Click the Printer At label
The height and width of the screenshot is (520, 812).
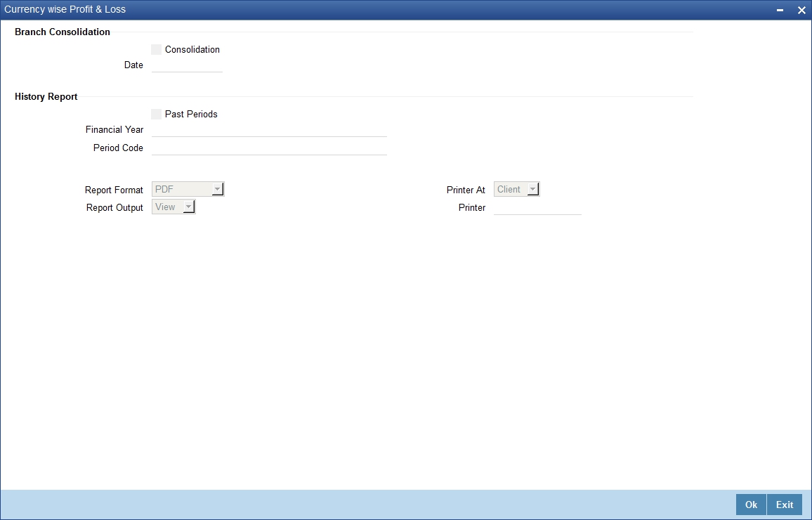coord(466,190)
